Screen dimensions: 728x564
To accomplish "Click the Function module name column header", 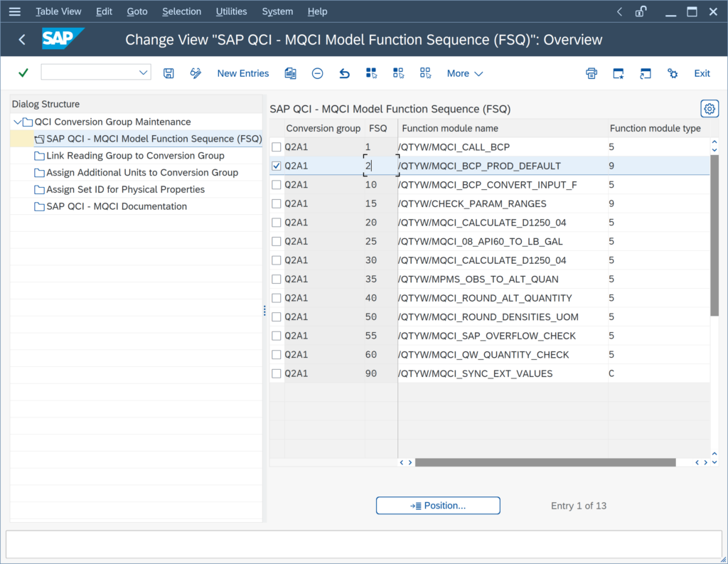I will 503,128.
